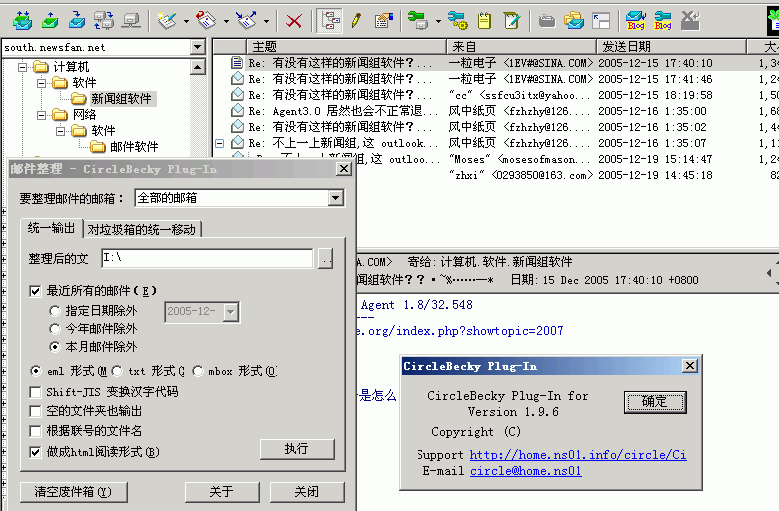Click the 关于 button
Viewport: 779px width, 511px height.
pos(222,492)
